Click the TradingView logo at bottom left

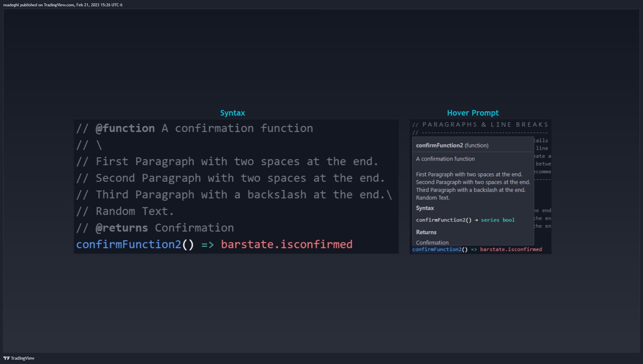pos(19,358)
